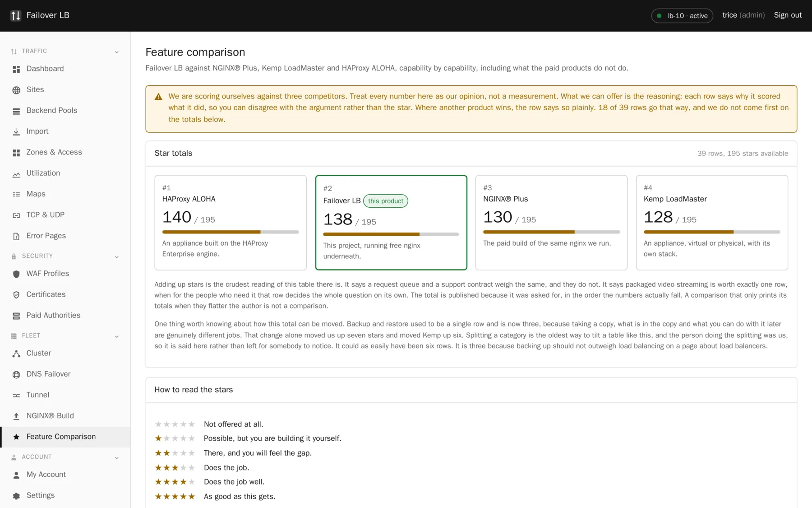The width and height of the screenshot is (812, 508).
Task: Click the TCP & UDP icon
Action: [16, 215]
